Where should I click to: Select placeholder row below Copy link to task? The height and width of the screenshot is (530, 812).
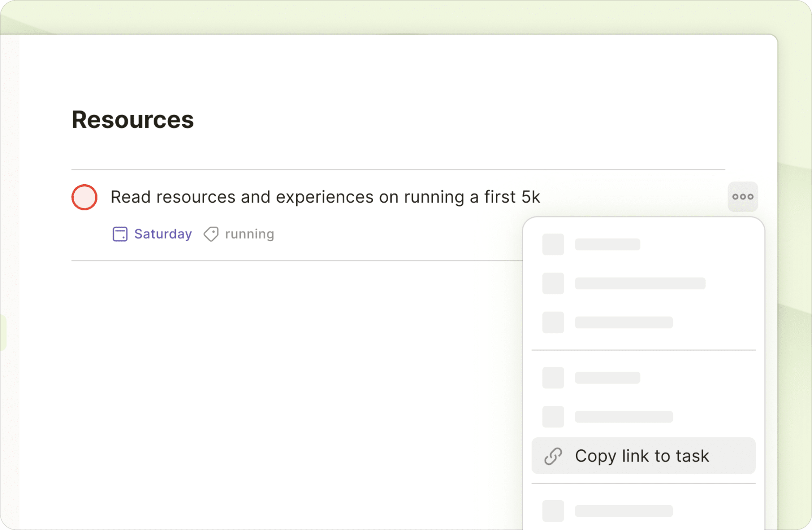(624, 511)
